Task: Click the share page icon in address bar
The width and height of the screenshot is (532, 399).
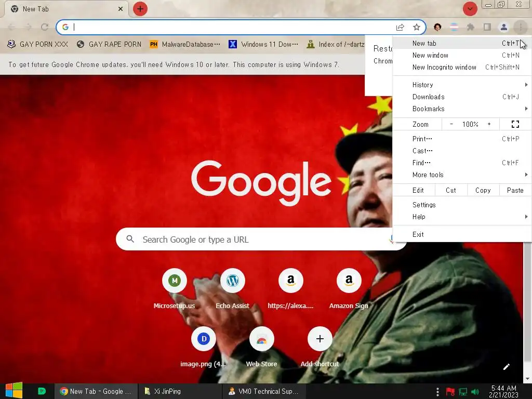Action: tap(400, 27)
